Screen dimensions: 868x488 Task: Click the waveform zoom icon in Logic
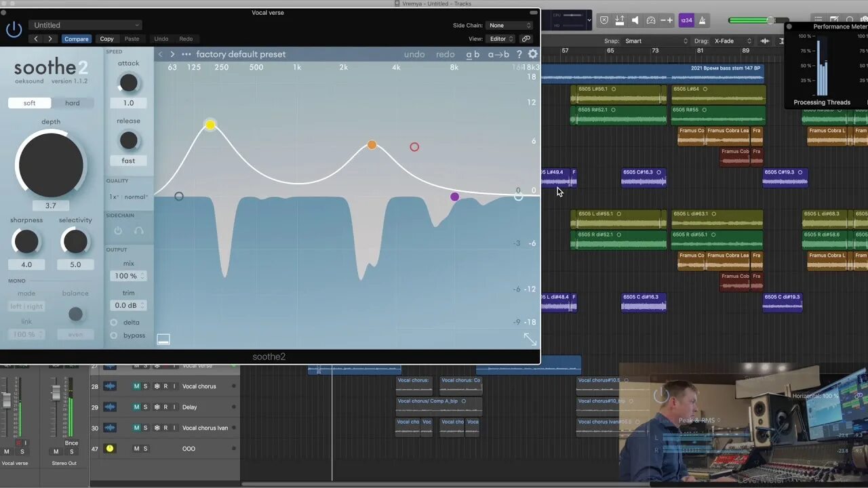(765, 41)
